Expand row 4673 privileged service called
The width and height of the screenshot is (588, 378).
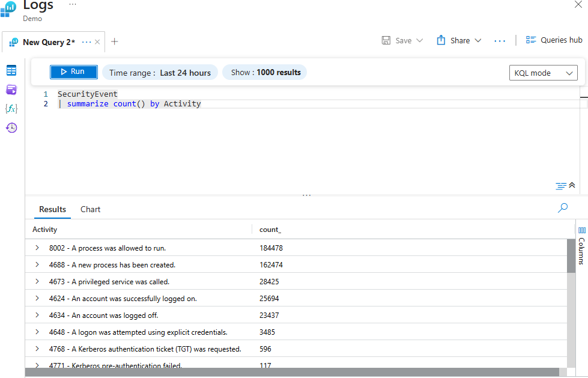[37, 281]
